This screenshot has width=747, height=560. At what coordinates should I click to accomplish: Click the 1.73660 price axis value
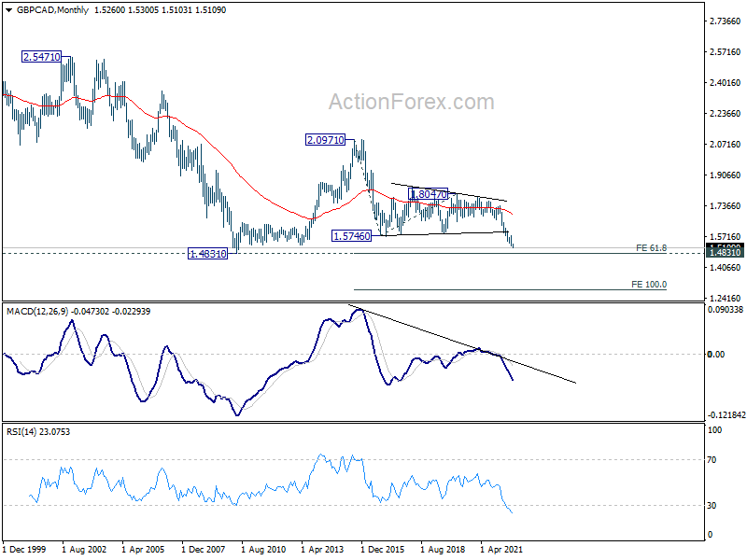click(x=726, y=206)
